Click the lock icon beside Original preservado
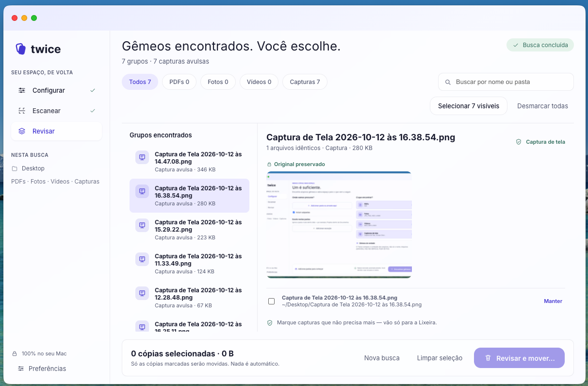588x386 pixels. pyautogui.click(x=269, y=164)
